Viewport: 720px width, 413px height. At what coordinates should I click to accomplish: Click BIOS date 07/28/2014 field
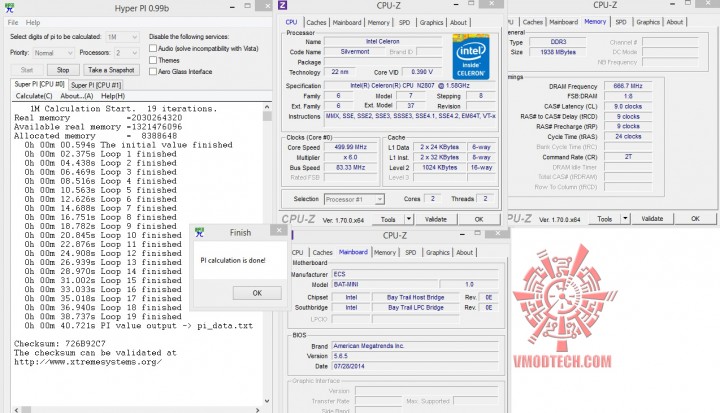click(x=415, y=367)
